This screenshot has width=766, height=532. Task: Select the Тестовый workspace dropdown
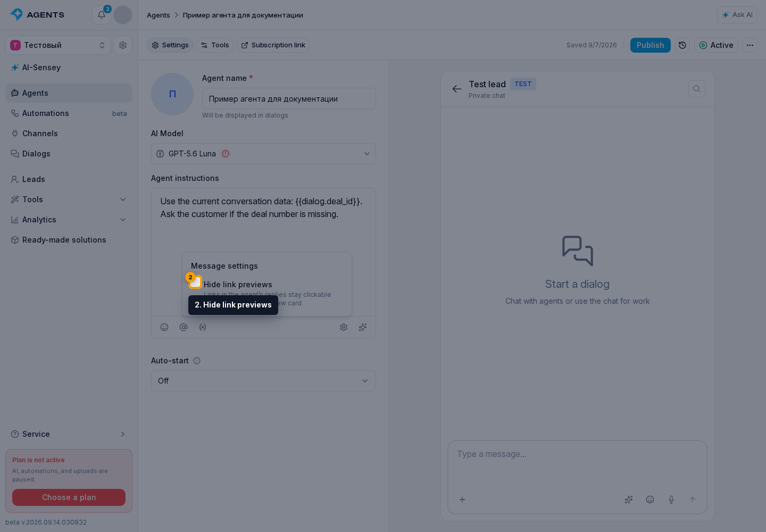pos(58,45)
